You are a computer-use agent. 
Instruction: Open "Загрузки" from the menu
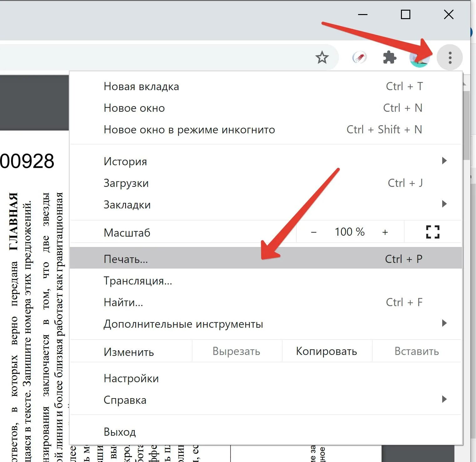click(x=266, y=183)
